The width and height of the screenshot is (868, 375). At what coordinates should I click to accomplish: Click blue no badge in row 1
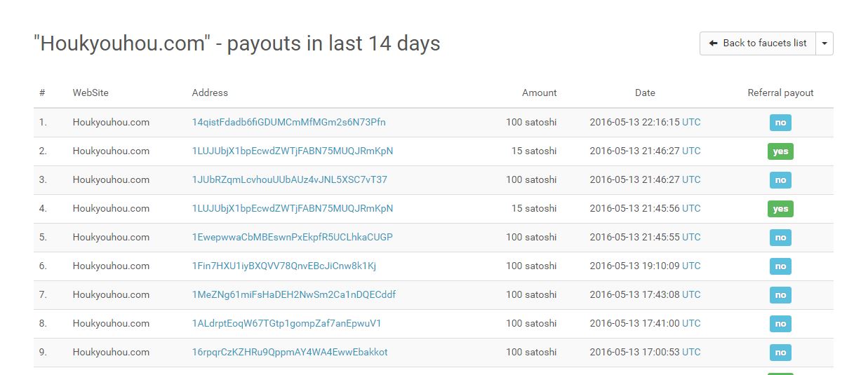click(x=780, y=123)
